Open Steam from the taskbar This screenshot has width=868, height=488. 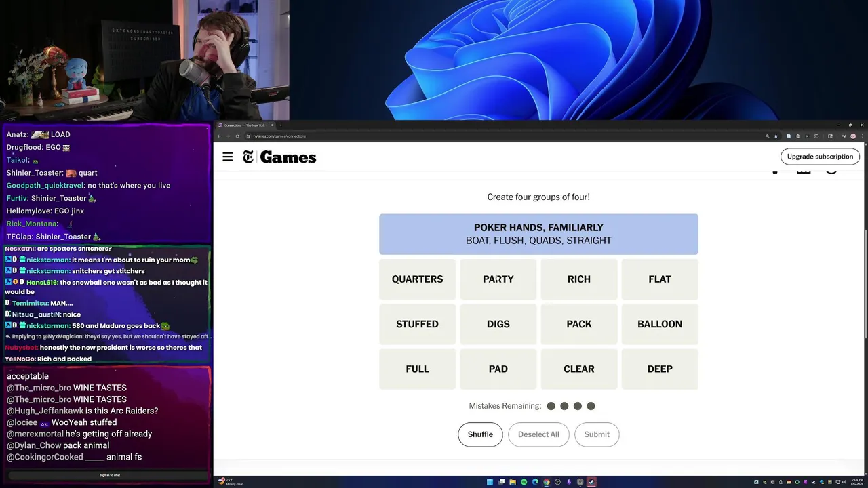click(591, 482)
